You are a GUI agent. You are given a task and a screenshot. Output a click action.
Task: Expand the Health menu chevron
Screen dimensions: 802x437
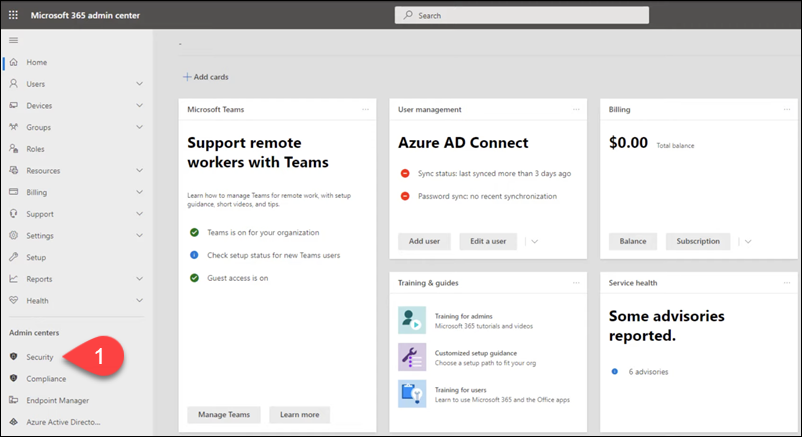[x=139, y=300]
